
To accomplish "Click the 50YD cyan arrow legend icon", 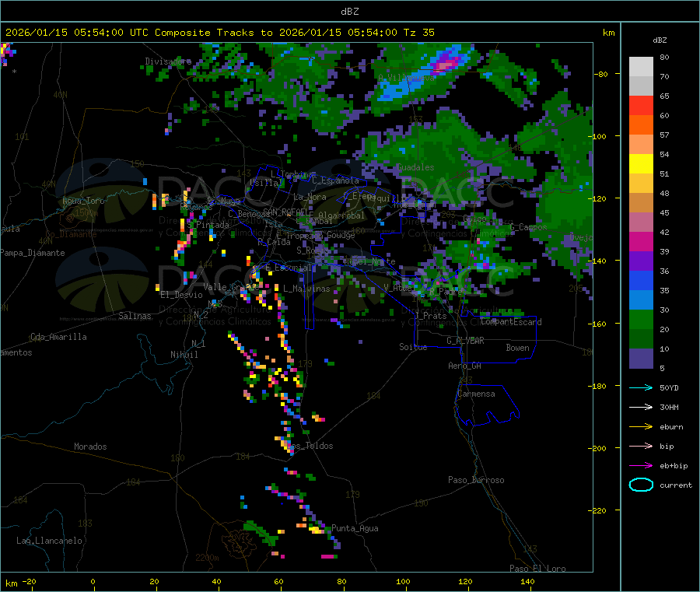I will (x=641, y=387).
